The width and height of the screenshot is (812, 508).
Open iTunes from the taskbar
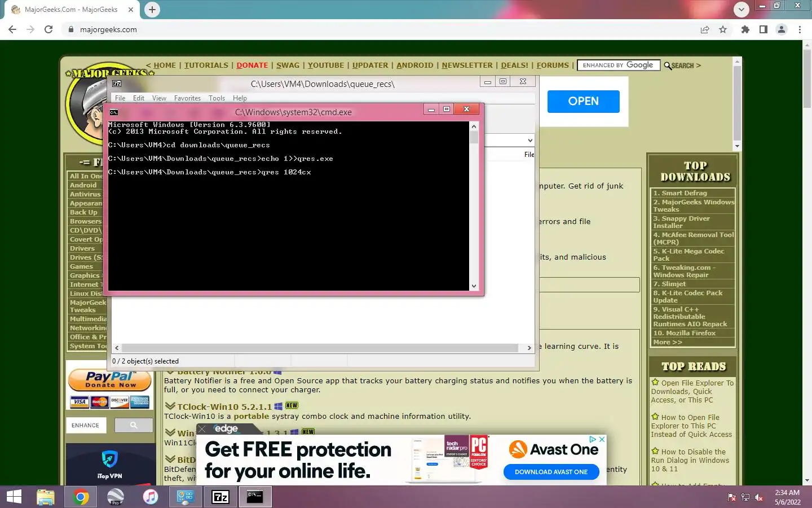pos(151,497)
